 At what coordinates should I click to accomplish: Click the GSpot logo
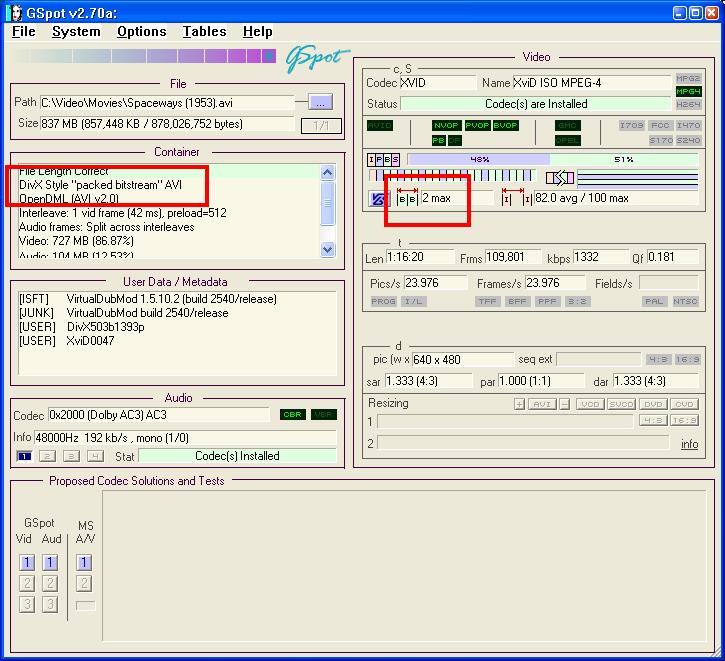pyautogui.click(x=317, y=59)
